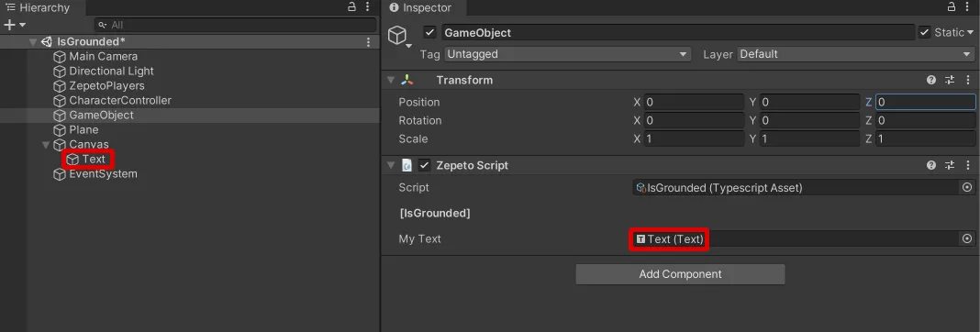Click the cube icon next to Directional Light

click(60, 72)
